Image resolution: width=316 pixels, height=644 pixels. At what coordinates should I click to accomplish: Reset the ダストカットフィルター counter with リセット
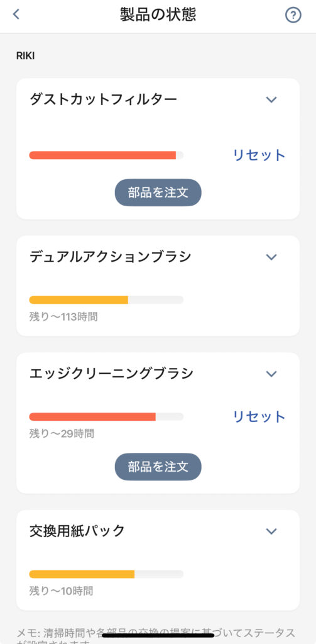[259, 155]
